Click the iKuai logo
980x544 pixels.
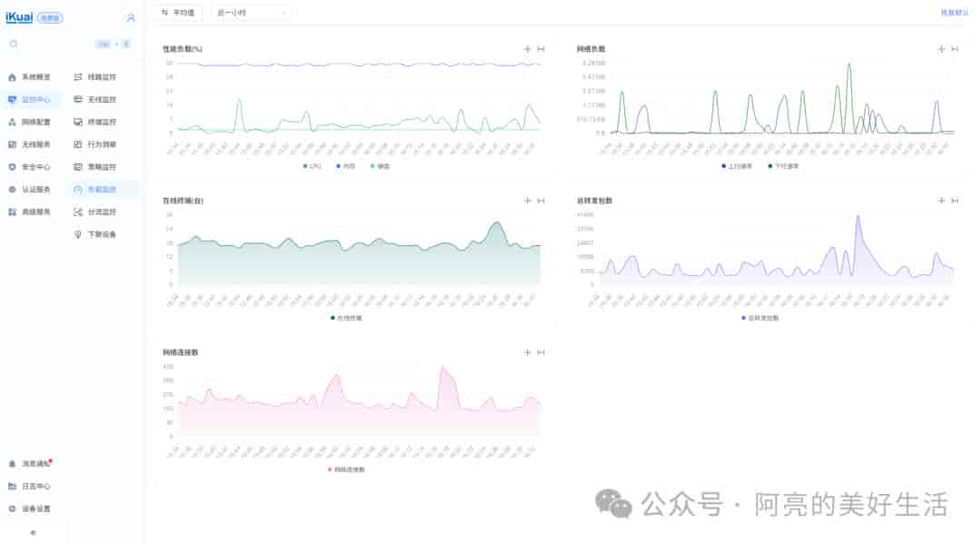(19, 17)
